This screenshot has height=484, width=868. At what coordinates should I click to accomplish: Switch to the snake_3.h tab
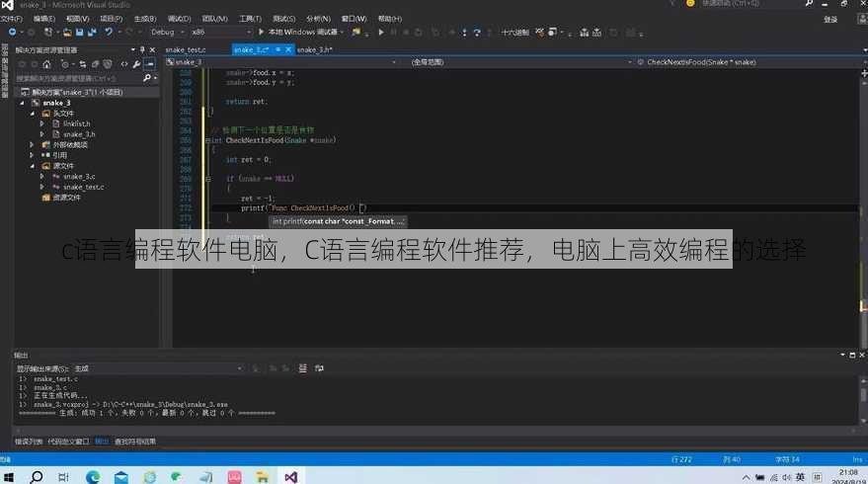(314, 49)
